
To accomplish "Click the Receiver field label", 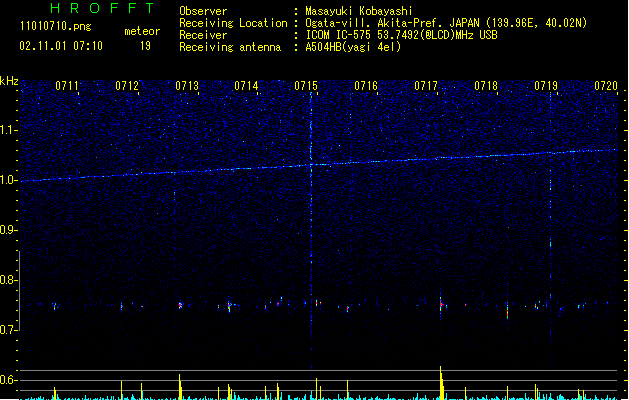I will (x=203, y=35).
